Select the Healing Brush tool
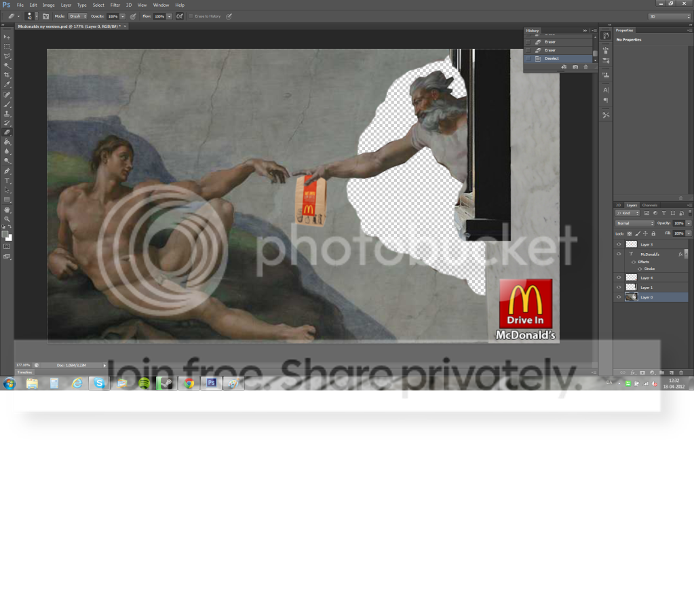Image resolution: width=694 pixels, height=616 pixels. (7, 95)
